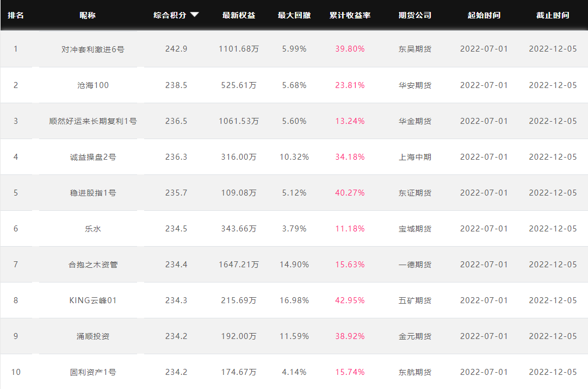Click score 242.9
The width and height of the screenshot is (588, 389).
point(176,49)
